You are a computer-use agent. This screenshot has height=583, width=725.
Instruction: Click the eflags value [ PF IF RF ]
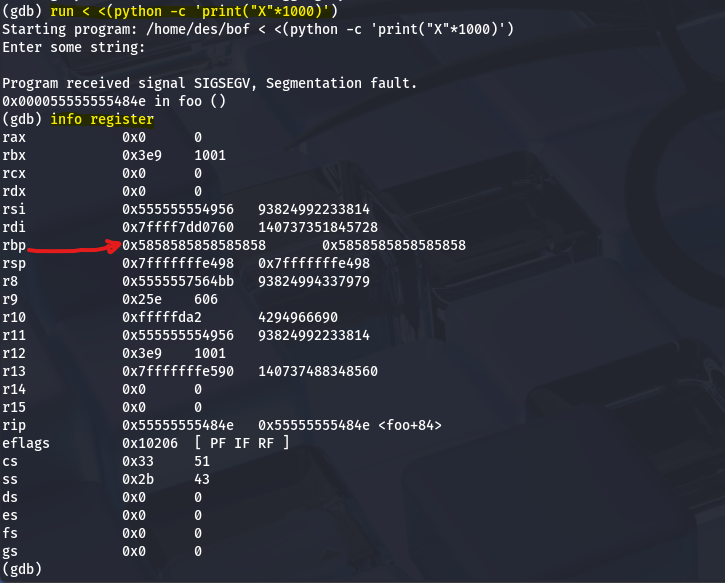pyautogui.click(x=241, y=443)
